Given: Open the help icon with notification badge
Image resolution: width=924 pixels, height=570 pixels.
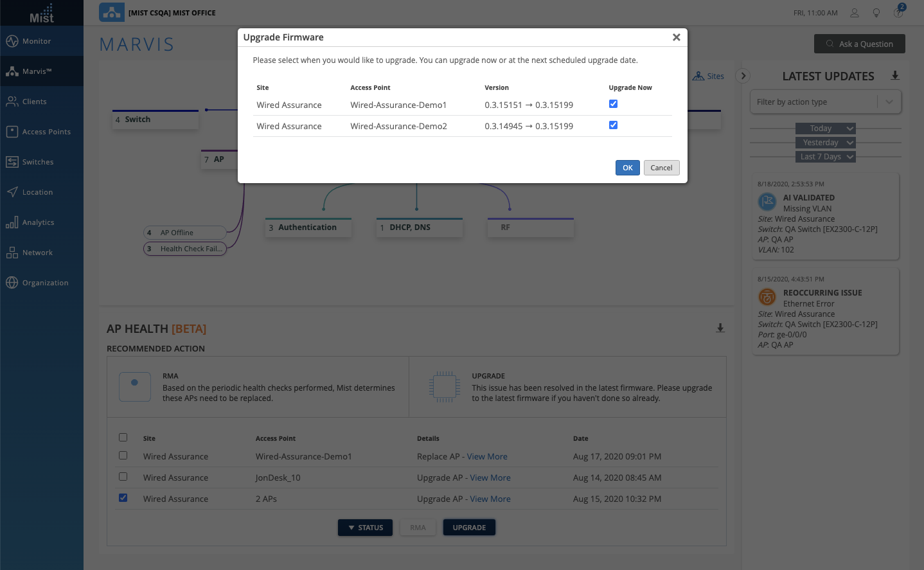Looking at the screenshot, I should pyautogui.click(x=899, y=12).
